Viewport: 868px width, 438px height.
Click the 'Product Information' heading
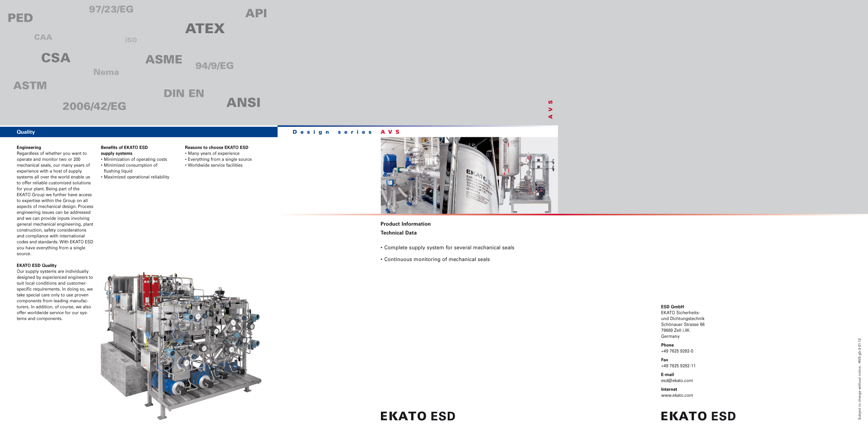406,224
